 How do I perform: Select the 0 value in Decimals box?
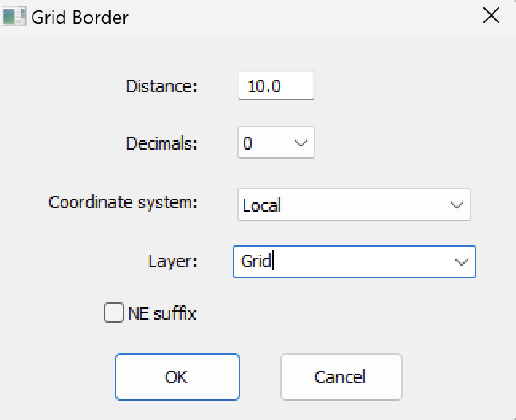click(x=248, y=143)
